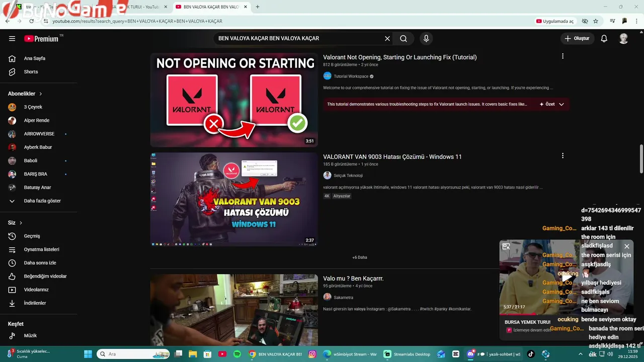Open more options for VAN 9003 video
This screenshot has height=362, width=644.
point(562,156)
